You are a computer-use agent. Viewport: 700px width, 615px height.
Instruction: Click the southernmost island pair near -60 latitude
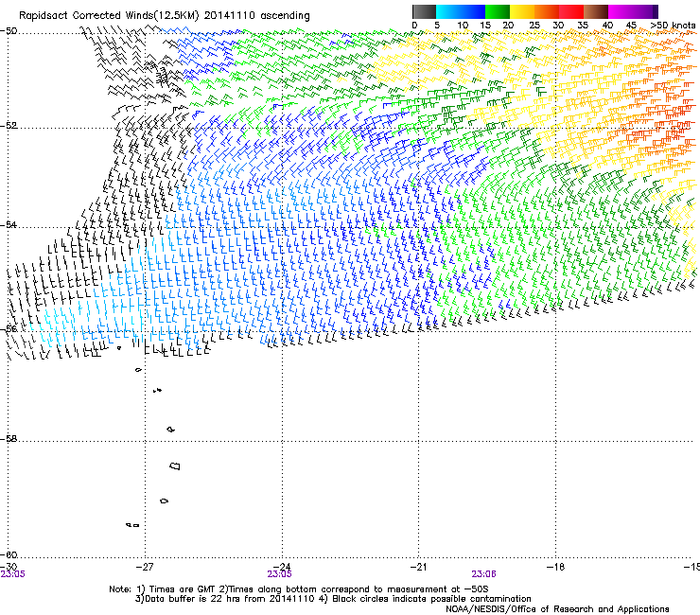coord(132,525)
